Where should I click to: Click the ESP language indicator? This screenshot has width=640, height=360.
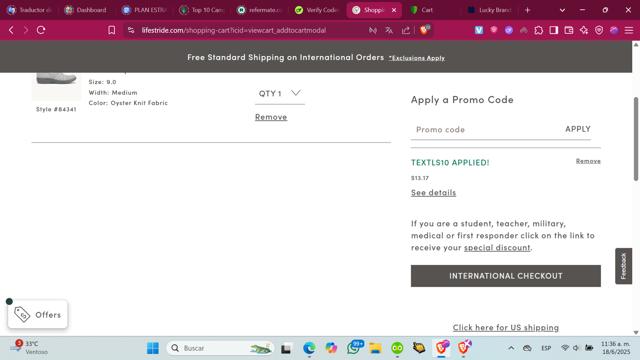click(x=546, y=348)
